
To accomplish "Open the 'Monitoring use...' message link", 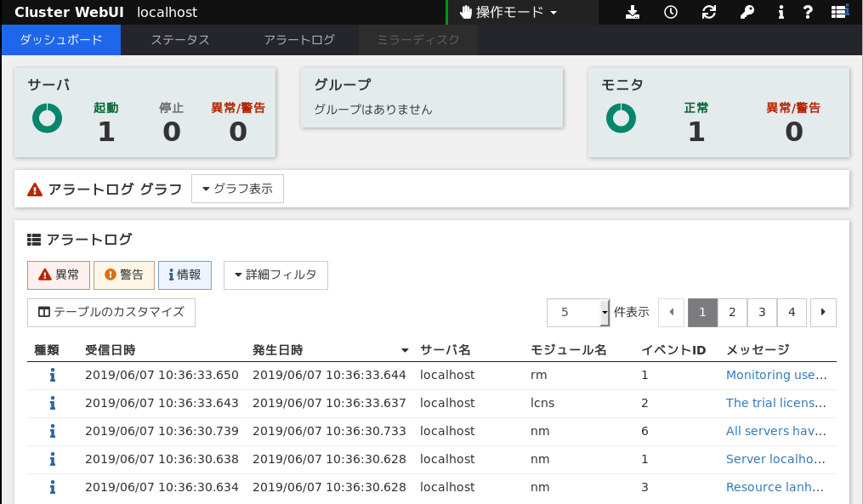I will (775, 375).
